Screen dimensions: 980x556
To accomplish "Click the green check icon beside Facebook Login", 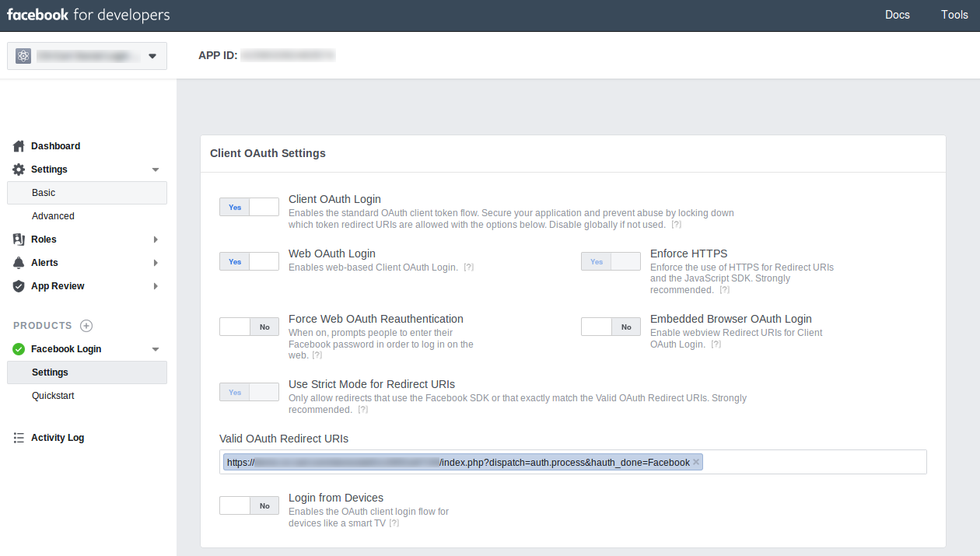I will [x=19, y=349].
